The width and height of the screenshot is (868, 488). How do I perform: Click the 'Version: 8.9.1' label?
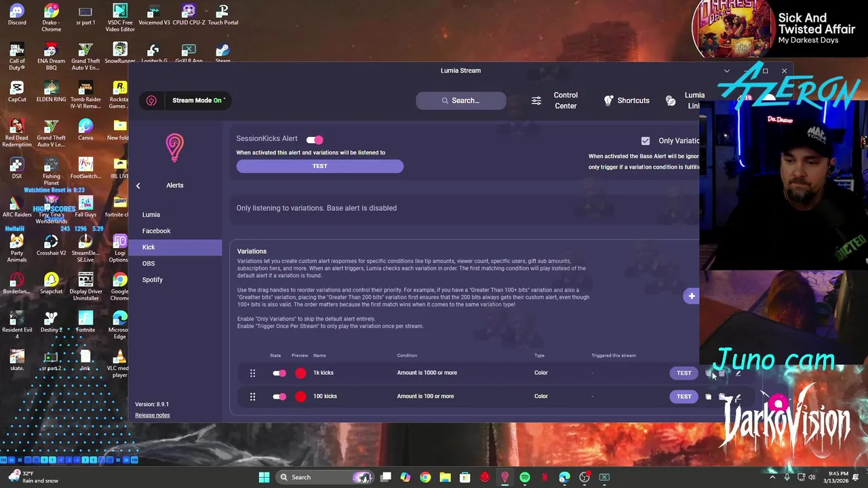[152, 405]
